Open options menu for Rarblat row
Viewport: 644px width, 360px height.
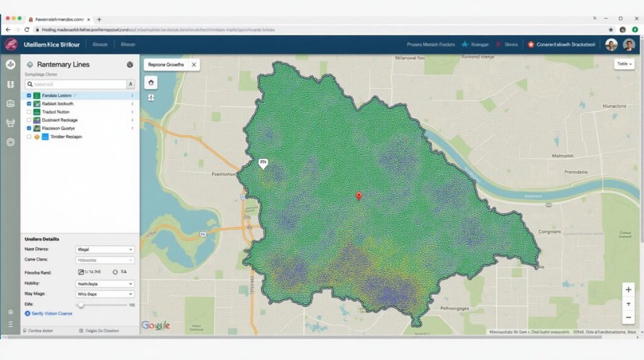coord(132,104)
